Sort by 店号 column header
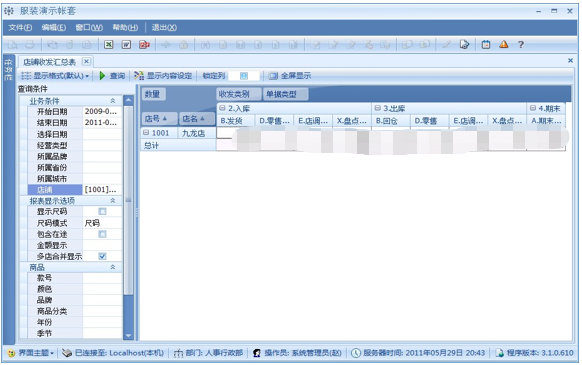The image size is (582, 365). [159, 119]
